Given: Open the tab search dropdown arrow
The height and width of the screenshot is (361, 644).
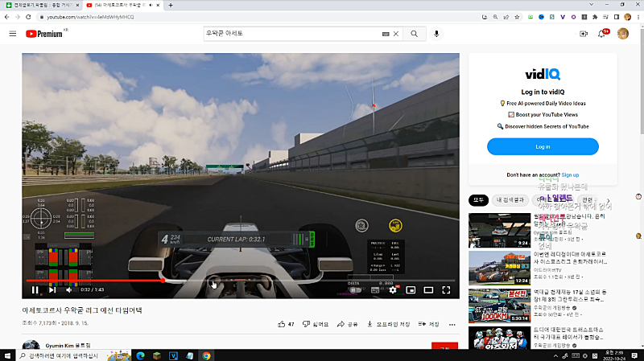Looking at the screenshot, I should tap(591, 5).
